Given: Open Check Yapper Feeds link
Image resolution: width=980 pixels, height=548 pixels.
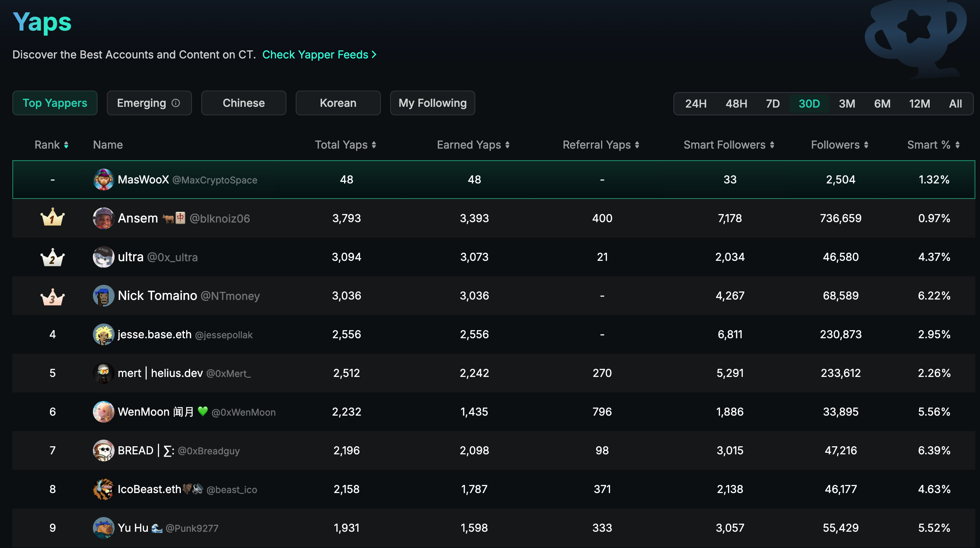Looking at the screenshot, I should 319,55.
